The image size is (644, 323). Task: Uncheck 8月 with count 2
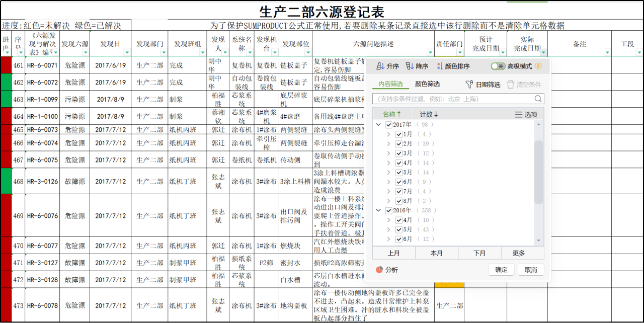point(399,201)
